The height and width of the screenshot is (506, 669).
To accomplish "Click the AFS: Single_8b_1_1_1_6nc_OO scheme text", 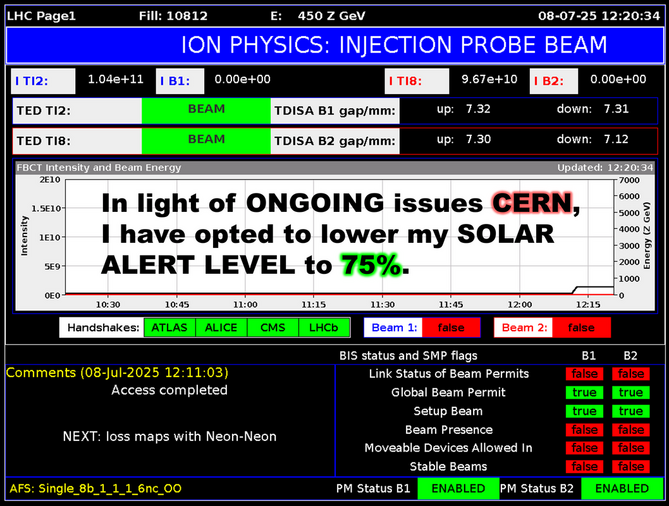I will pos(96,489).
